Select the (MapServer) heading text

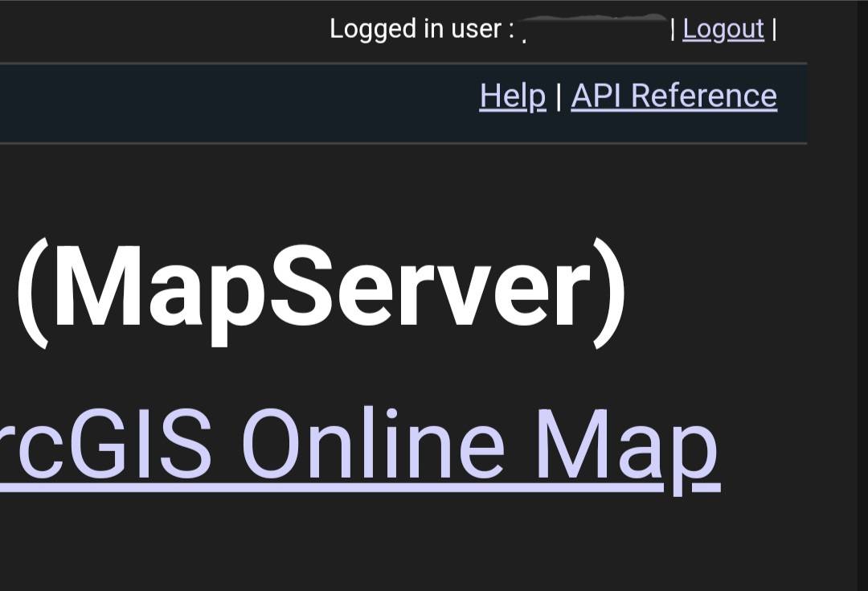[x=322, y=292]
